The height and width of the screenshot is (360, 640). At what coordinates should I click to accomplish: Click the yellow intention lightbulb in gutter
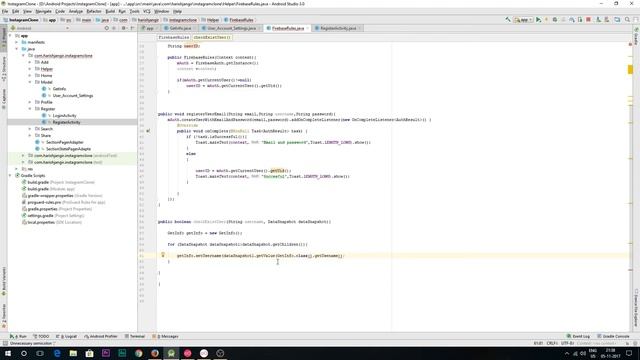[163, 255]
